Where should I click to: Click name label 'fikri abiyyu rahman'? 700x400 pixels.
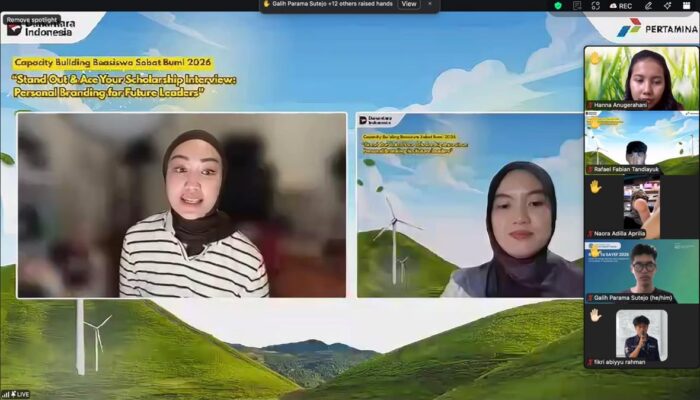coord(620,362)
